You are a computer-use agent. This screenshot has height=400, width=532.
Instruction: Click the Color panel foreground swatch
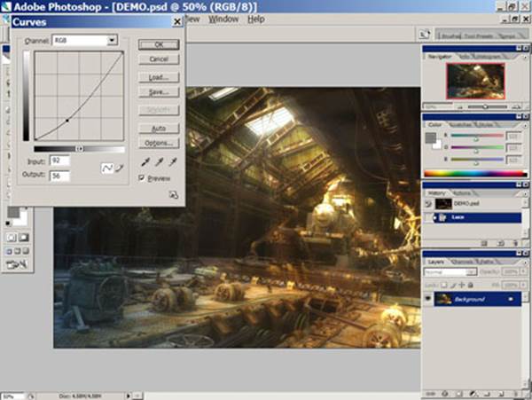point(431,137)
